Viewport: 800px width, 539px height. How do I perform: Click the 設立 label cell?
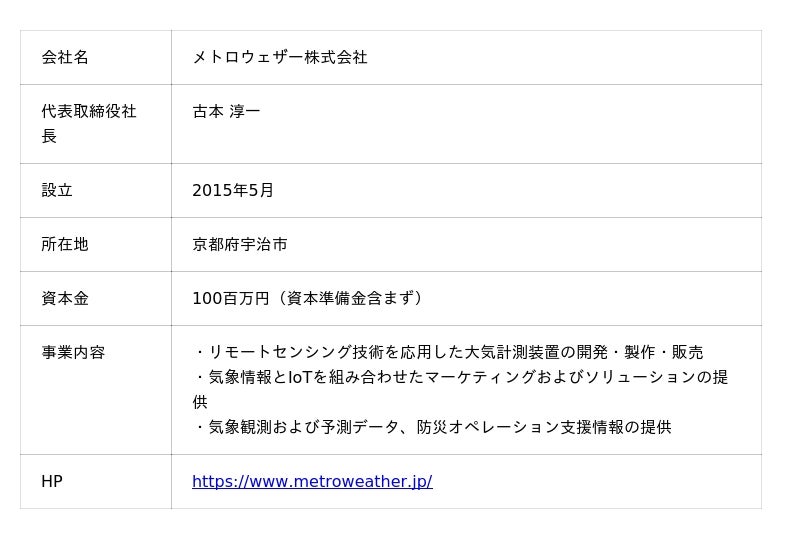(96, 190)
